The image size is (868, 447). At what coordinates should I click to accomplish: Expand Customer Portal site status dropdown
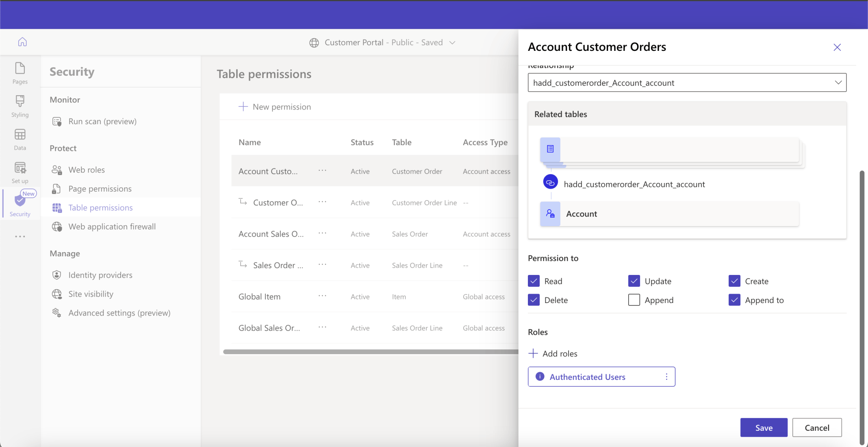pos(452,43)
